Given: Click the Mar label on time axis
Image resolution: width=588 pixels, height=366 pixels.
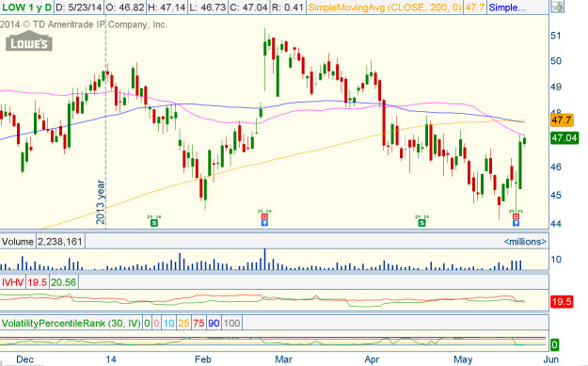Looking at the screenshot, I should 283,359.
